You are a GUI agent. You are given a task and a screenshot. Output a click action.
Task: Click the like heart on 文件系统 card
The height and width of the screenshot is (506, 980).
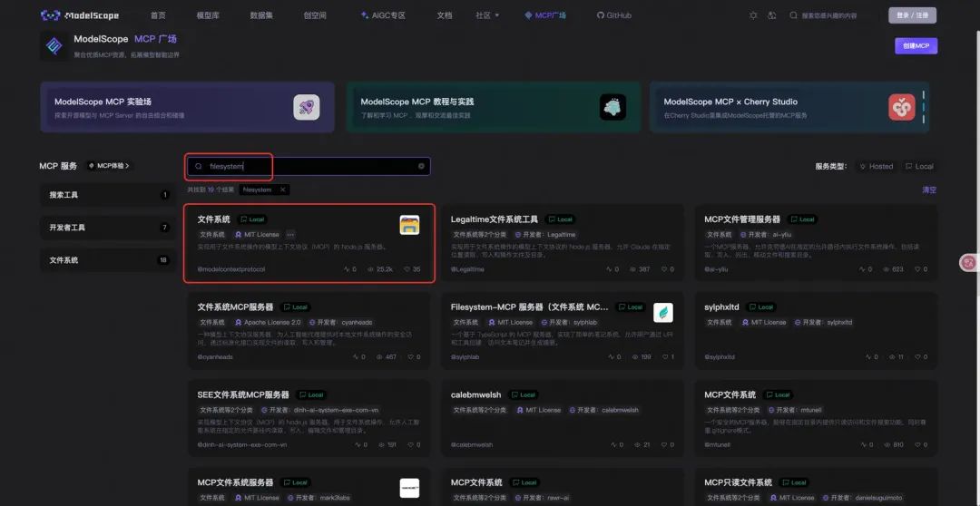click(x=407, y=269)
